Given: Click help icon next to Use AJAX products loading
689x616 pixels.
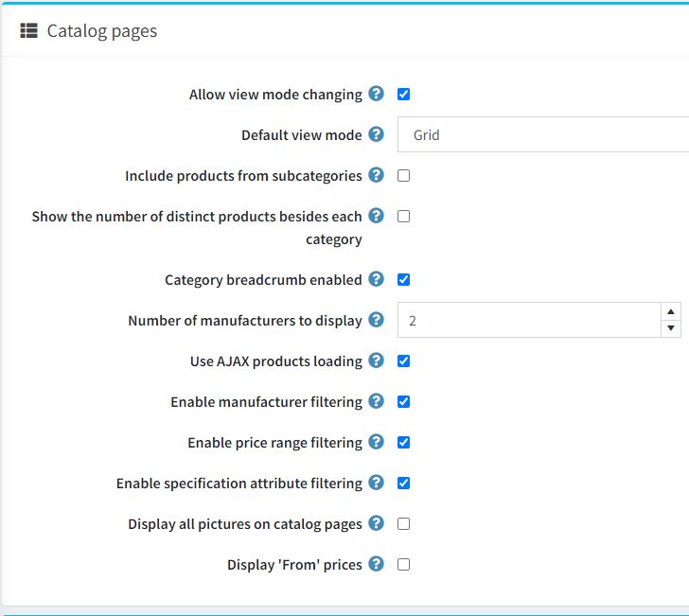Looking at the screenshot, I should coord(377,361).
